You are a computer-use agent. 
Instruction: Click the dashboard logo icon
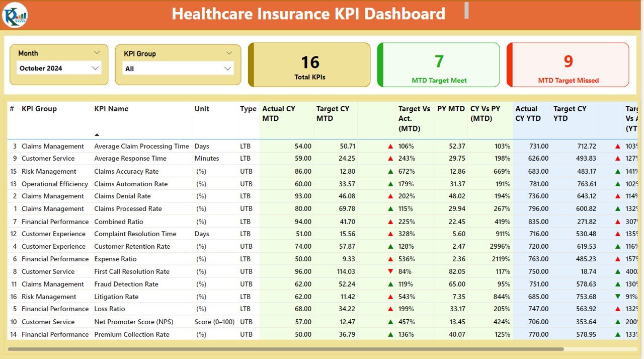pyautogui.click(x=15, y=15)
